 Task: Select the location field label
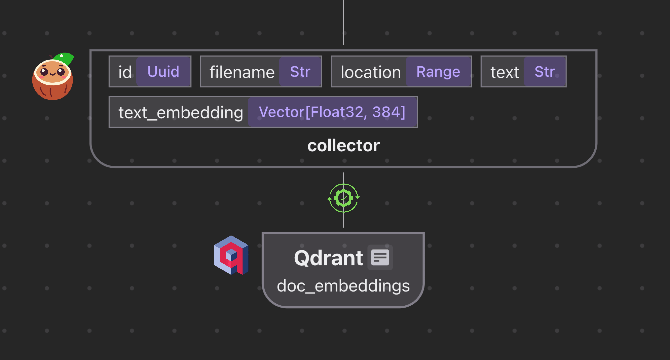click(371, 72)
